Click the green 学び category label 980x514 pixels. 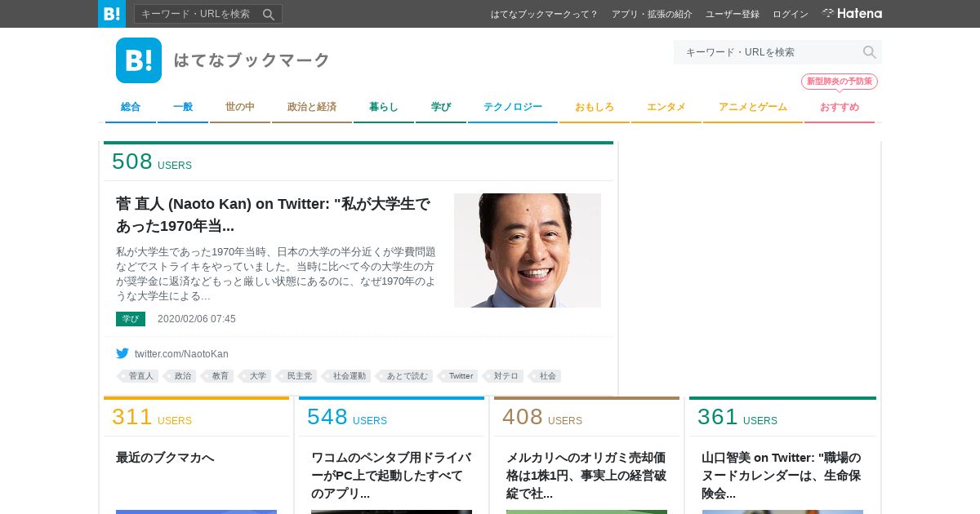click(x=131, y=319)
